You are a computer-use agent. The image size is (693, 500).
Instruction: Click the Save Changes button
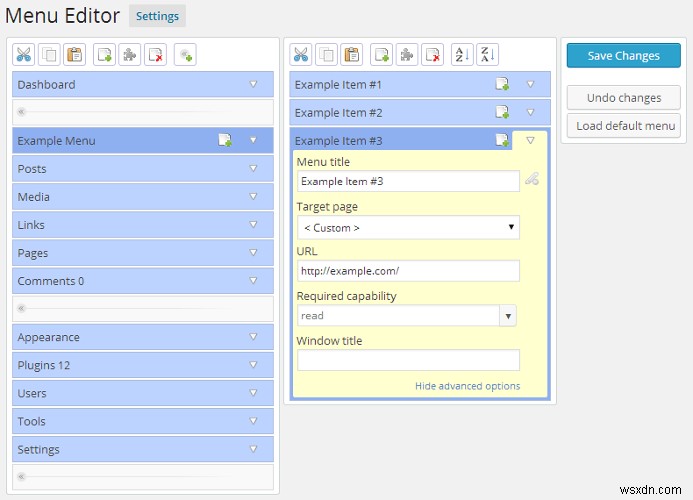tap(624, 56)
